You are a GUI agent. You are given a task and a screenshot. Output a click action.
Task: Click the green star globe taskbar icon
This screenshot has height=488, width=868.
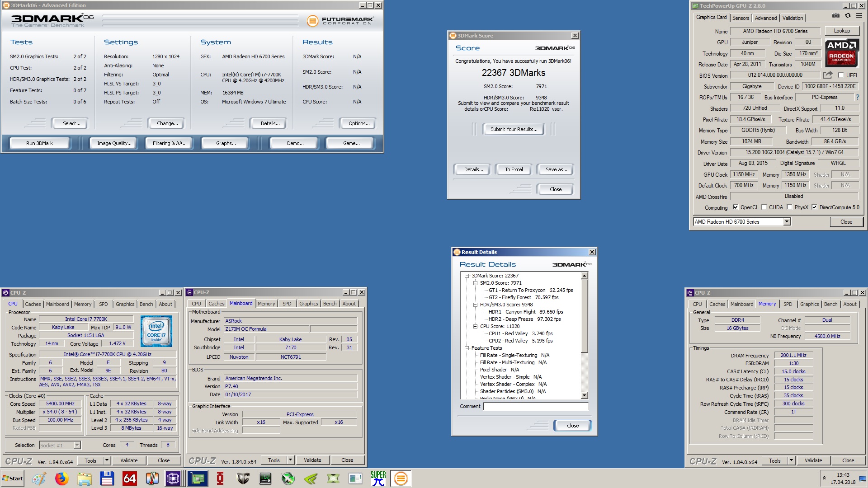click(x=288, y=478)
